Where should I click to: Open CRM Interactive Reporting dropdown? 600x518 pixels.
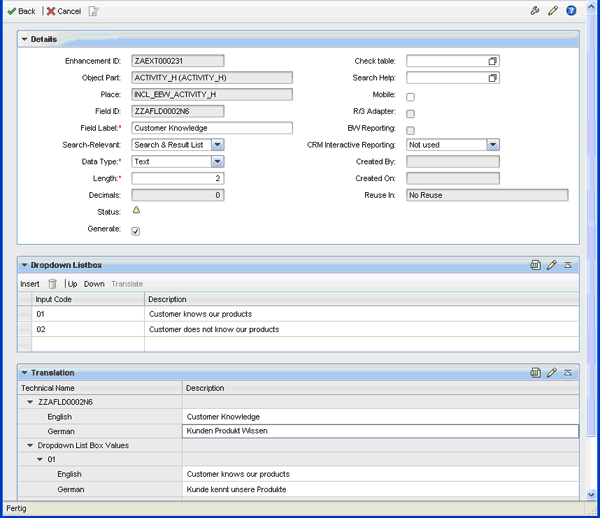492,145
